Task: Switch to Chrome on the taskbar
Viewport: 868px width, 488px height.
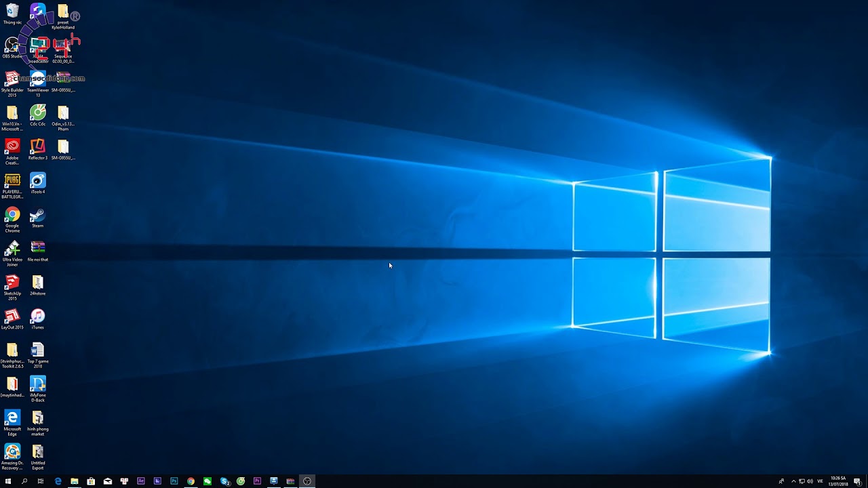Action: click(191, 481)
